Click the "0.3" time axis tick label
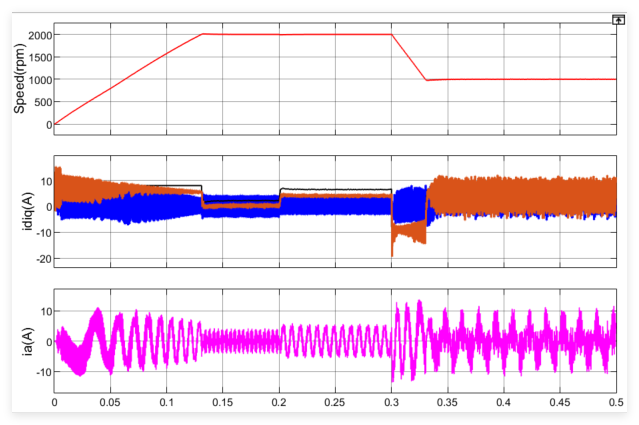 pos(391,403)
